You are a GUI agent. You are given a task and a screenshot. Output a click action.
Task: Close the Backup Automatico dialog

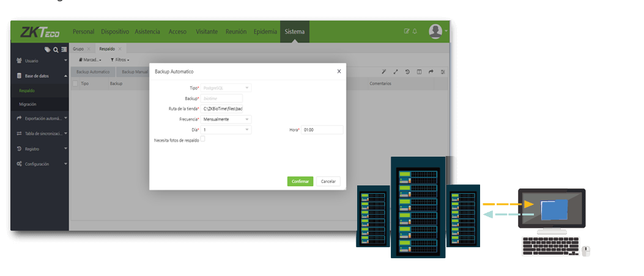(339, 71)
